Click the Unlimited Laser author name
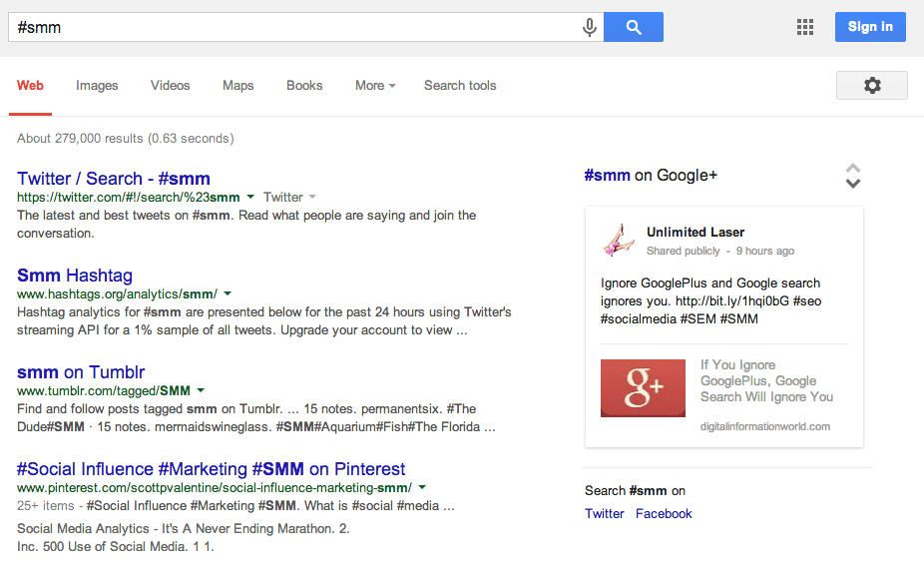 point(695,233)
